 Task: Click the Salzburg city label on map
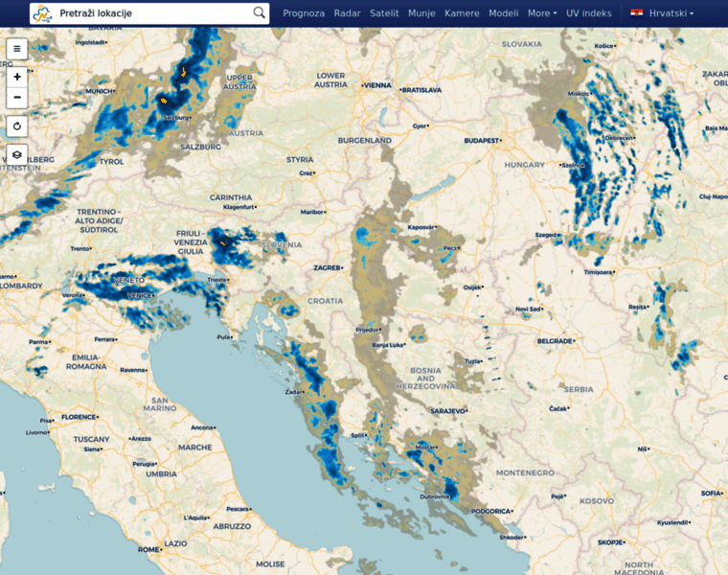[x=176, y=118]
